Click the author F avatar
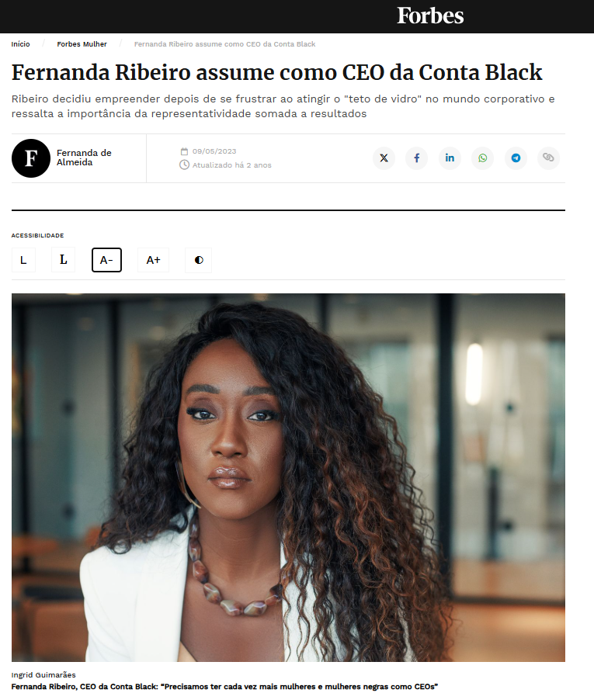This screenshot has width=594, height=700. tap(31, 158)
